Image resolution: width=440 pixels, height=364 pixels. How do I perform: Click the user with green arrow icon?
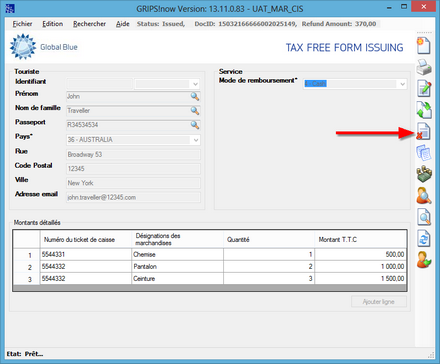click(424, 260)
